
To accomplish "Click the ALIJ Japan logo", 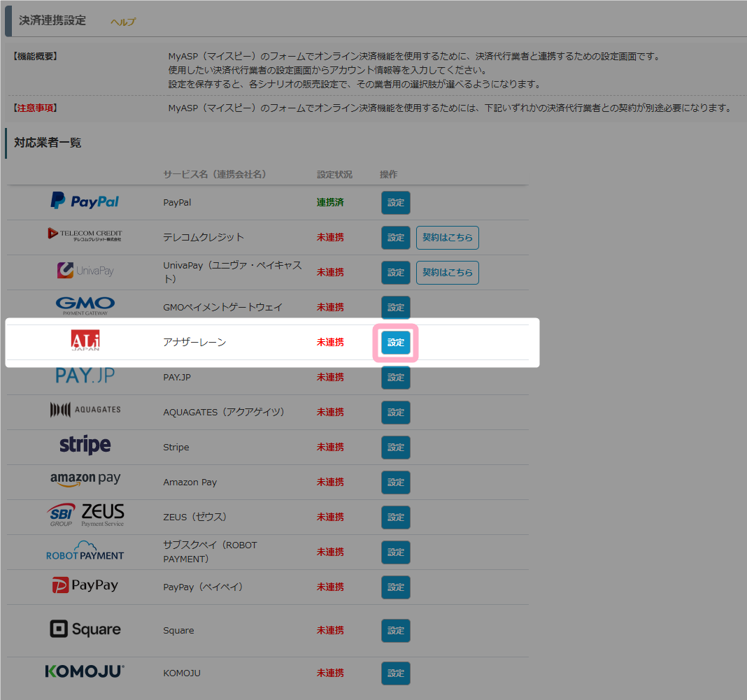I will click(x=85, y=341).
